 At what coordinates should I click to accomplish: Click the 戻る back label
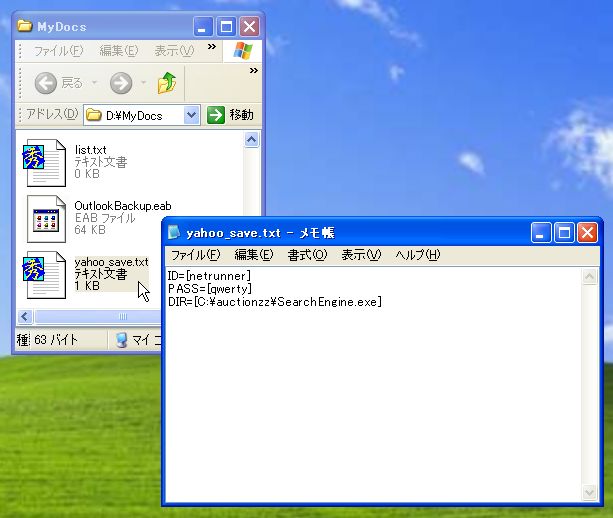tap(72, 83)
